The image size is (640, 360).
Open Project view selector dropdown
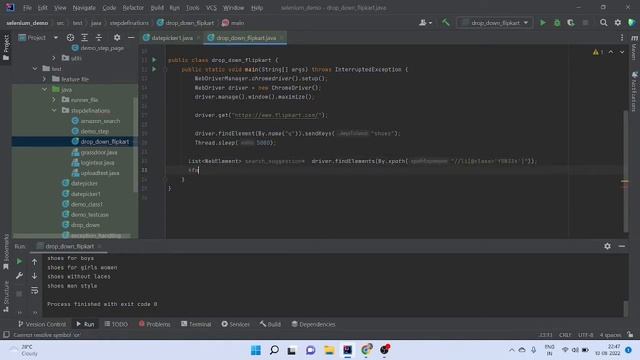(x=38, y=38)
